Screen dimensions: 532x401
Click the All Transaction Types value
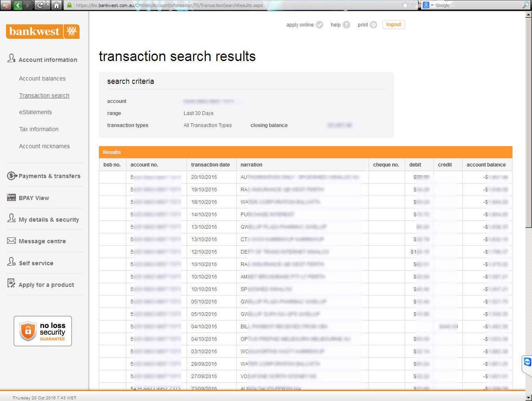point(208,125)
